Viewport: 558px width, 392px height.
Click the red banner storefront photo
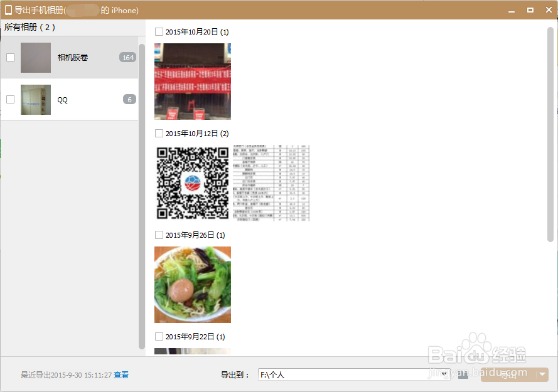(x=192, y=82)
